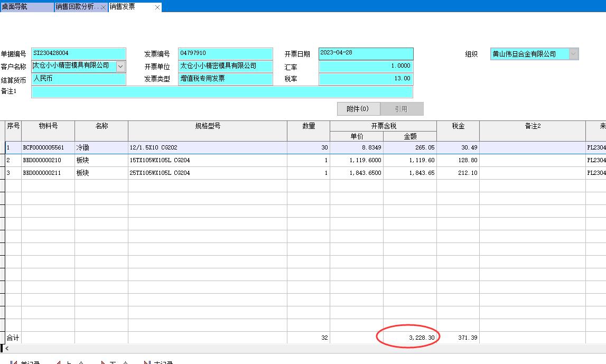Click the 附件(0) button

click(x=358, y=109)
